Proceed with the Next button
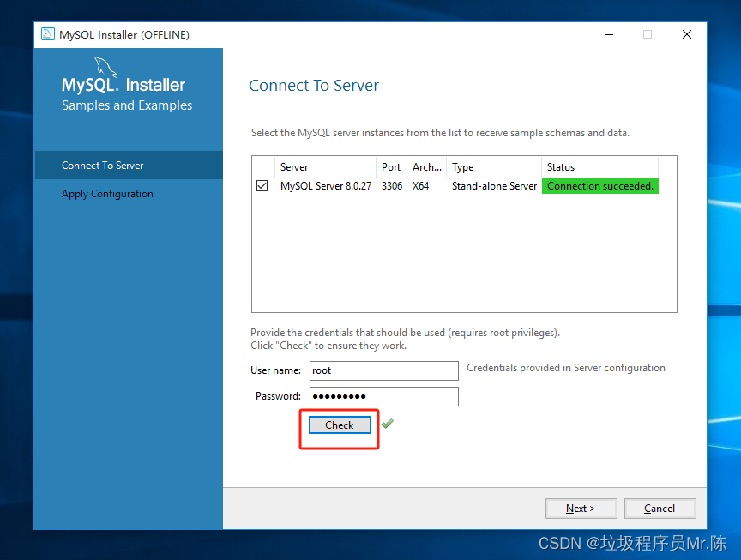Screen dimensions: 741x560 pos(581,509)
